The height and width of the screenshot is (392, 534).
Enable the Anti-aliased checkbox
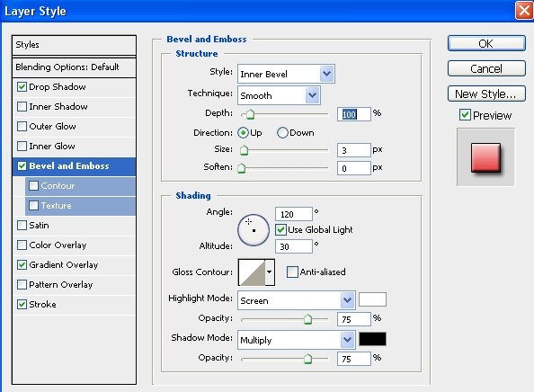(292, 272)
